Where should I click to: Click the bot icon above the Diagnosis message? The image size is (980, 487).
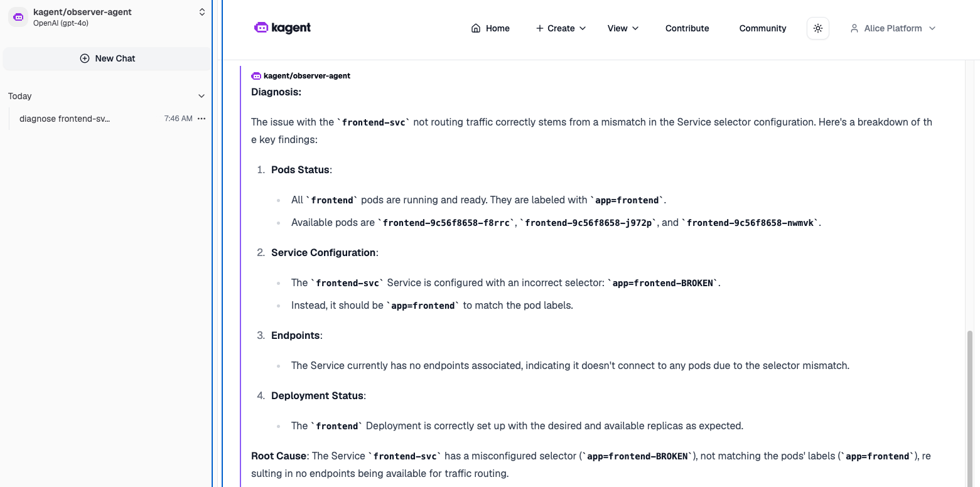(256, 76)
